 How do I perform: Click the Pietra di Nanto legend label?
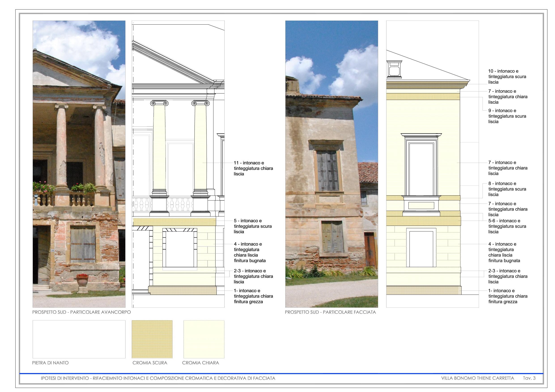(x=50, y=363)
